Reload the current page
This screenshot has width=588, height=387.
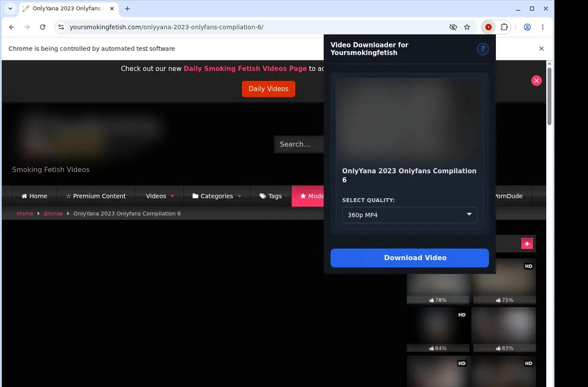[x=43, y=27]
